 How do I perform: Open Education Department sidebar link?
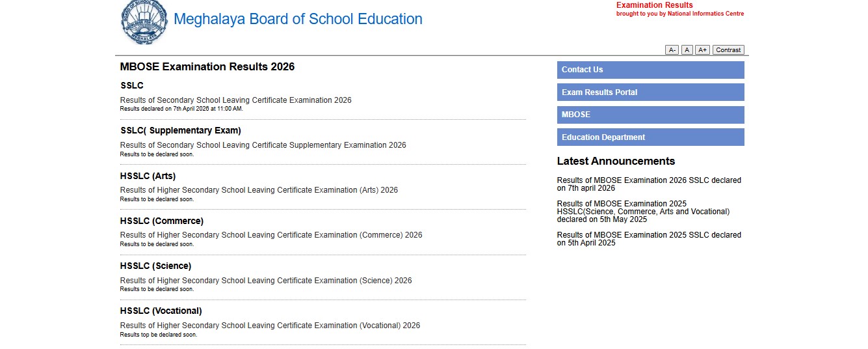pyautogui.click(x=650, y=137)
